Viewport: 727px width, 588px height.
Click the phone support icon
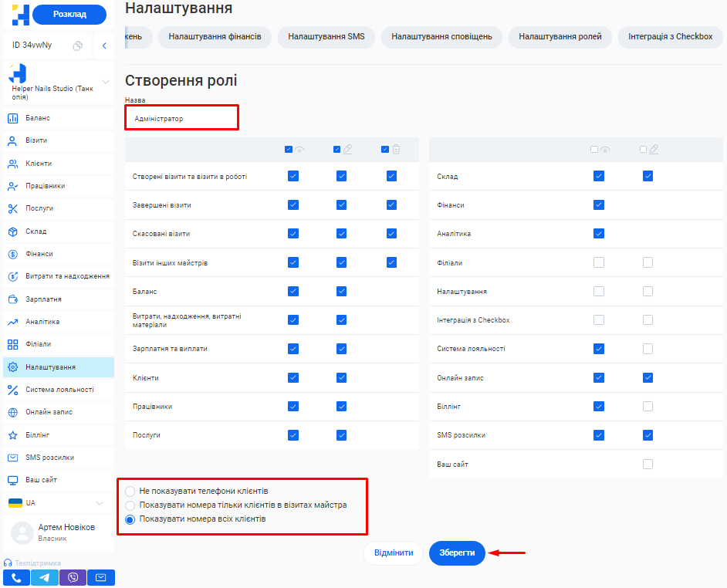coord(16,577)
